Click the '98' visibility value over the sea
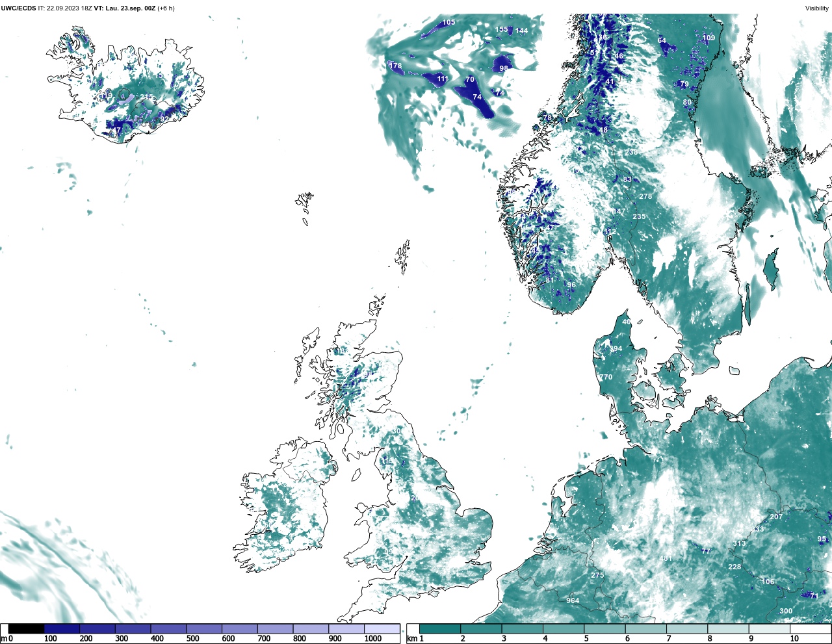Viewport: 832px width, 644px height. pos(504,68)
